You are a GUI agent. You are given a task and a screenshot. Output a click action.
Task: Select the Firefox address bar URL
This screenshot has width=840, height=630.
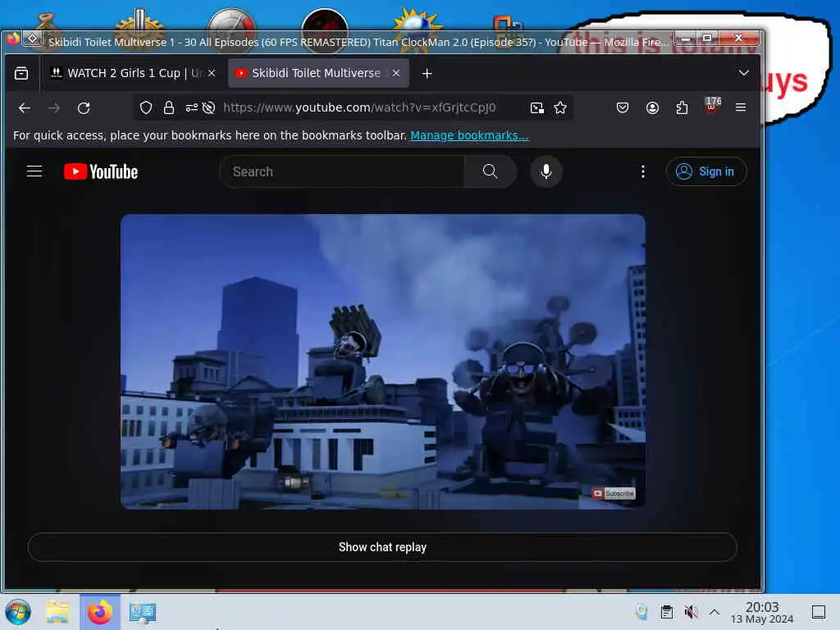click(x=359, y=107)
